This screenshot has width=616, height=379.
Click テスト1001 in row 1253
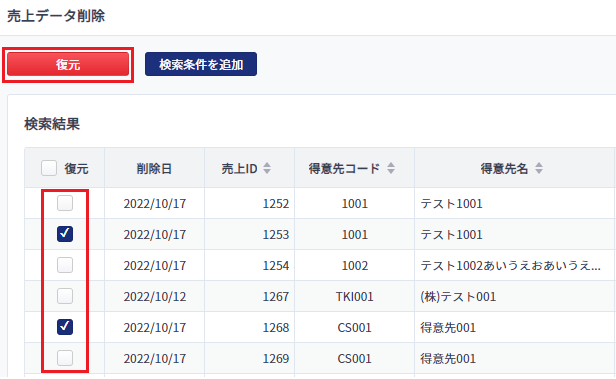point(451,234)
